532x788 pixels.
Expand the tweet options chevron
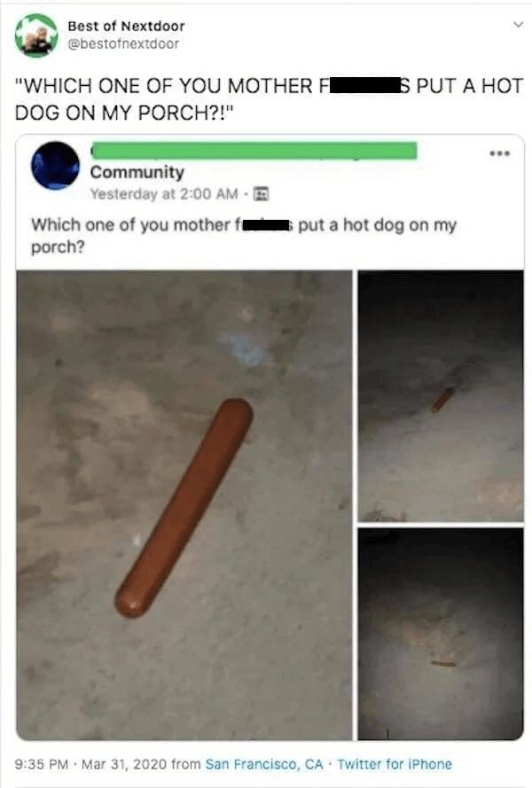pyautogui.click(x=518, y=25)
